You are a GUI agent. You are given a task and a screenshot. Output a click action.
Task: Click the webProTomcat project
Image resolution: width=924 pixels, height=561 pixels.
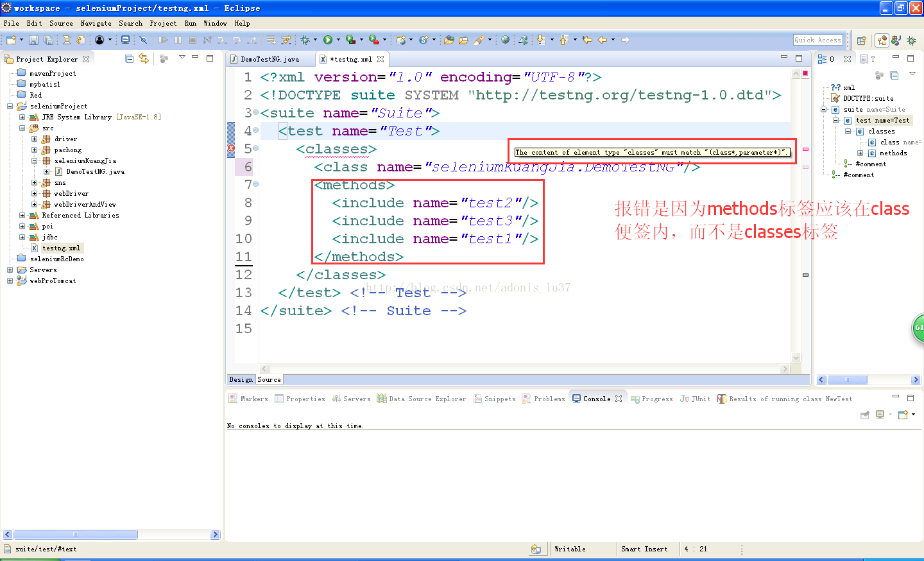[x=53, y=281]
